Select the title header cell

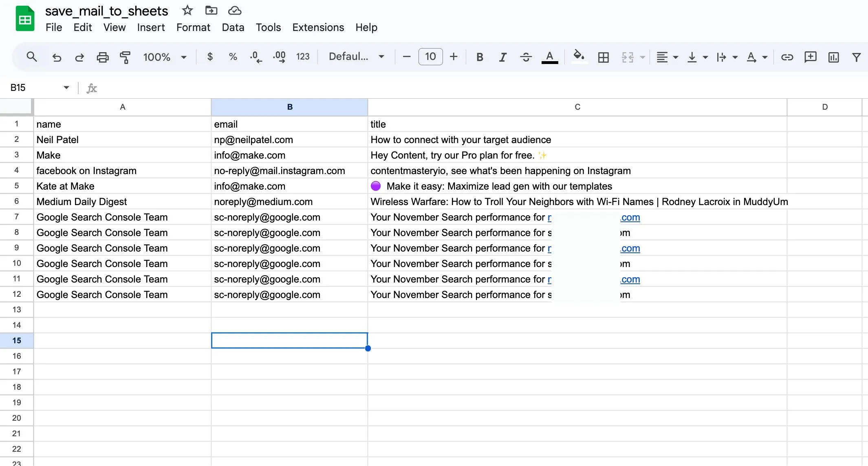[577, 124]
